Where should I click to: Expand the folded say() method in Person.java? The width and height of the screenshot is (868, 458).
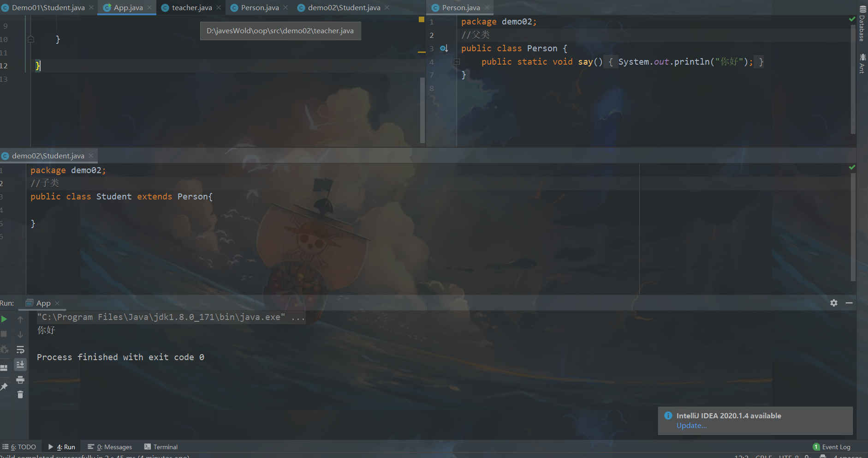coord(457,62)
